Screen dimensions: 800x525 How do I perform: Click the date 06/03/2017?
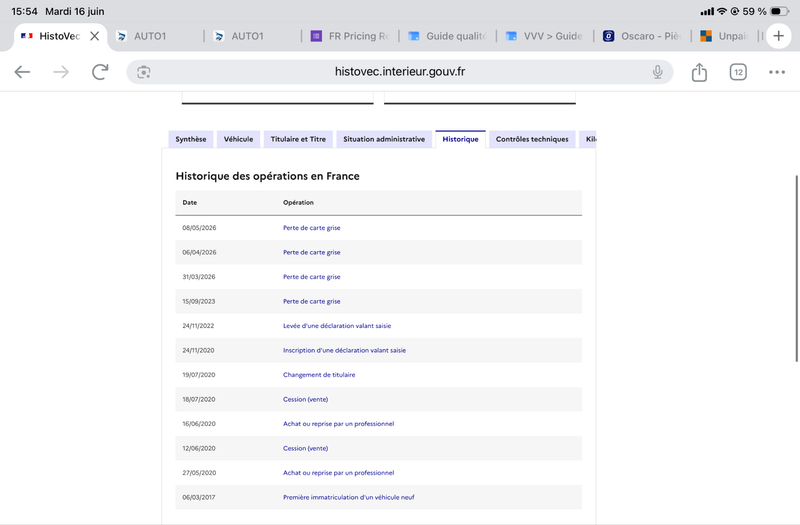199,497
